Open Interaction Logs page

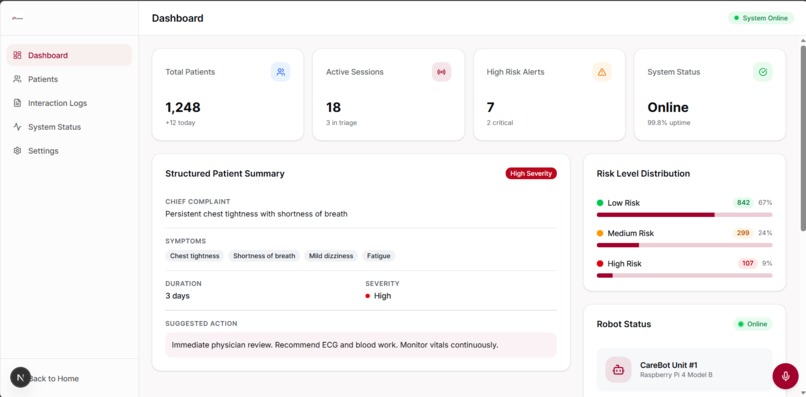tap(69, 103)
